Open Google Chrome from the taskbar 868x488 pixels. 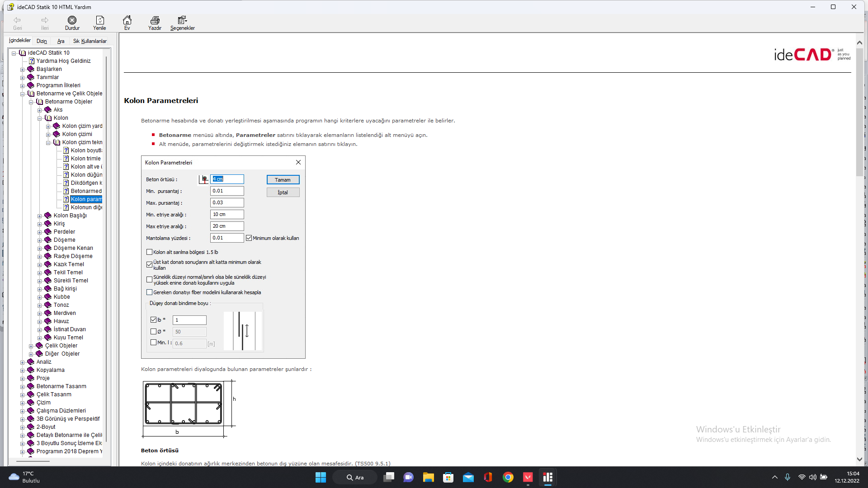[x=508, y=477]
